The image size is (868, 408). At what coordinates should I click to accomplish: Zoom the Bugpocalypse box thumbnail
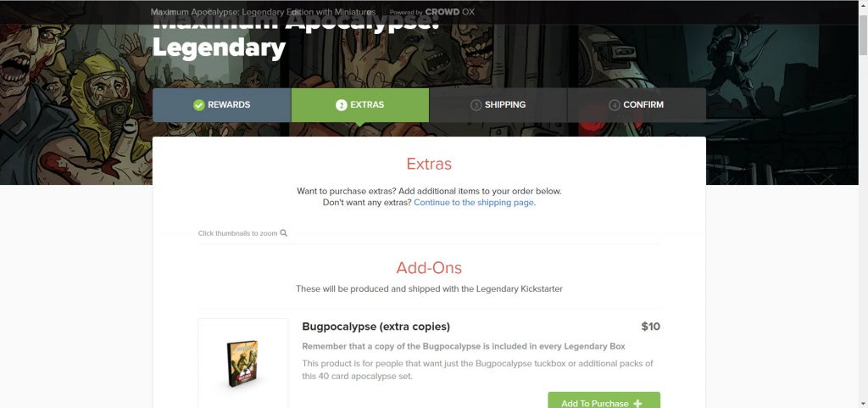(243, 364)
